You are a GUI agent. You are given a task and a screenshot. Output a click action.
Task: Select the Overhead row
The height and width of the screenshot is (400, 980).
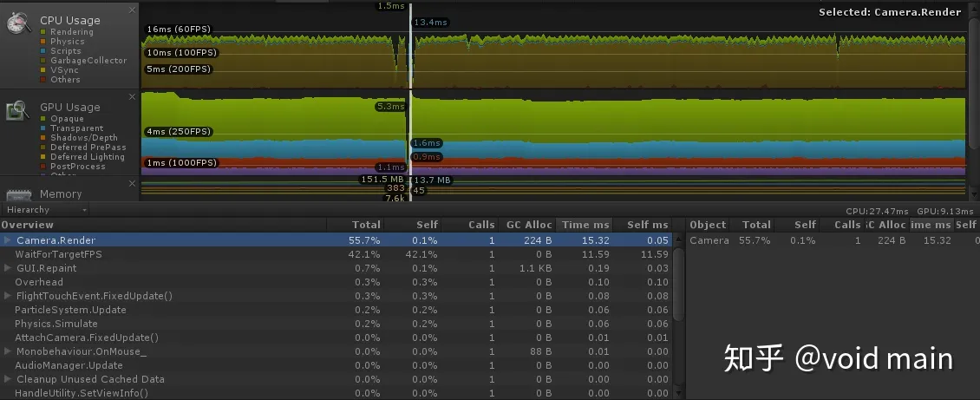pyautogui.click(x=336, y=282)
